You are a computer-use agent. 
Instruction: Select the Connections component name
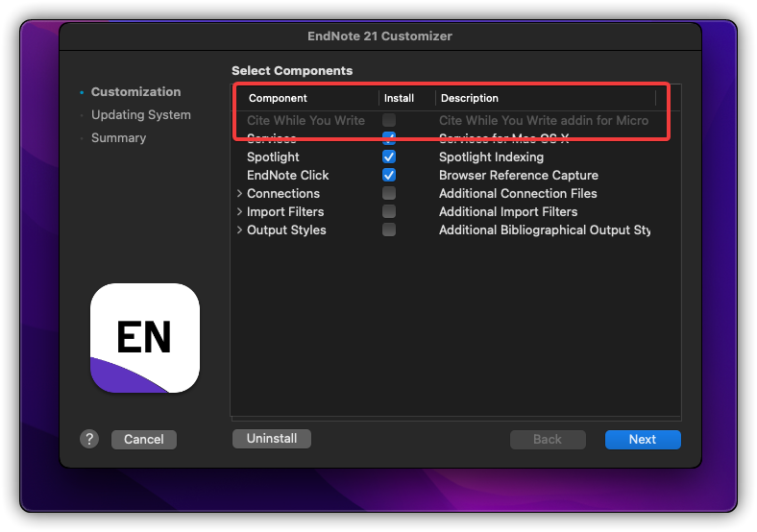pyautogui.click(x=283, y=194)
